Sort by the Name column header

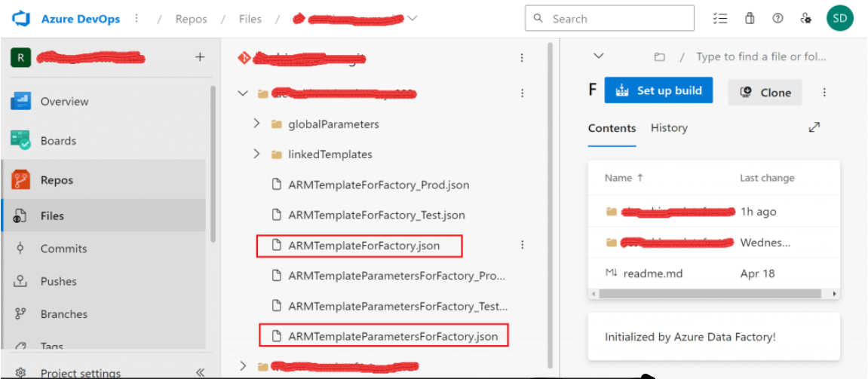[624, 178]
